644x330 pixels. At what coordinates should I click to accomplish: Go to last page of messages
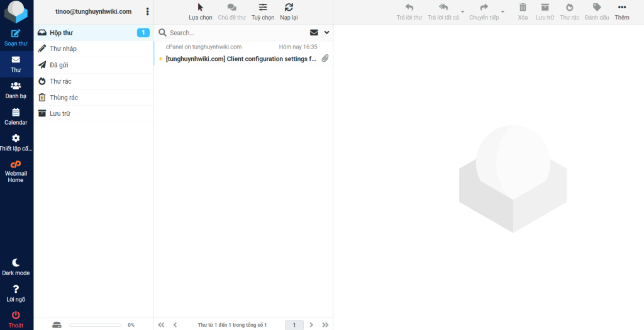[325, 325]
